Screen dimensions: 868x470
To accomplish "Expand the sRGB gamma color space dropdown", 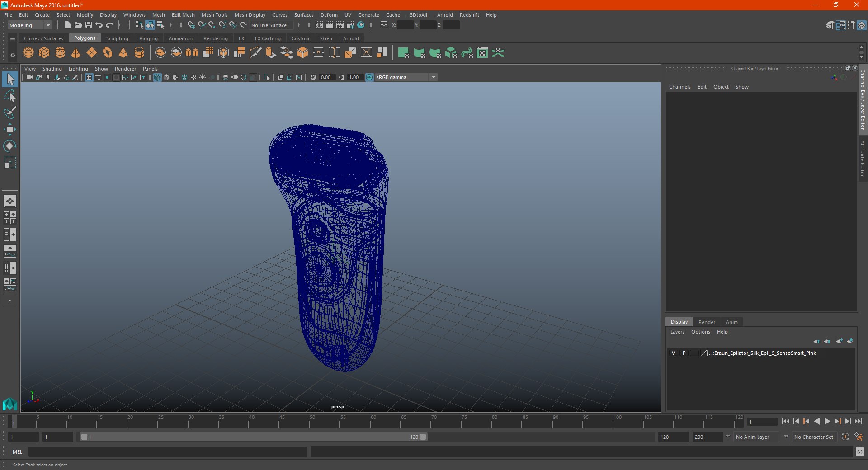I will pyautogui.click(x=406, y=77).
